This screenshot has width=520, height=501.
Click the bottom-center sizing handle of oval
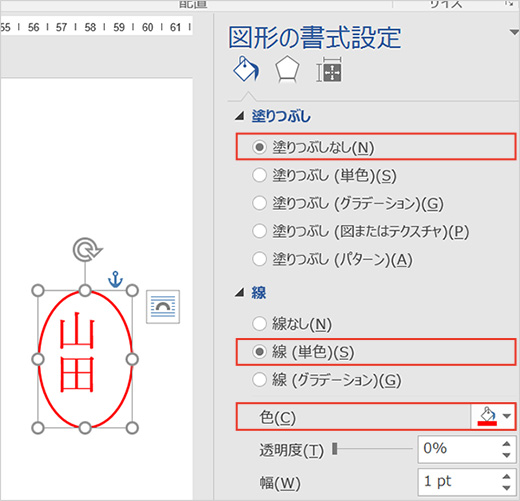(85, 428)
